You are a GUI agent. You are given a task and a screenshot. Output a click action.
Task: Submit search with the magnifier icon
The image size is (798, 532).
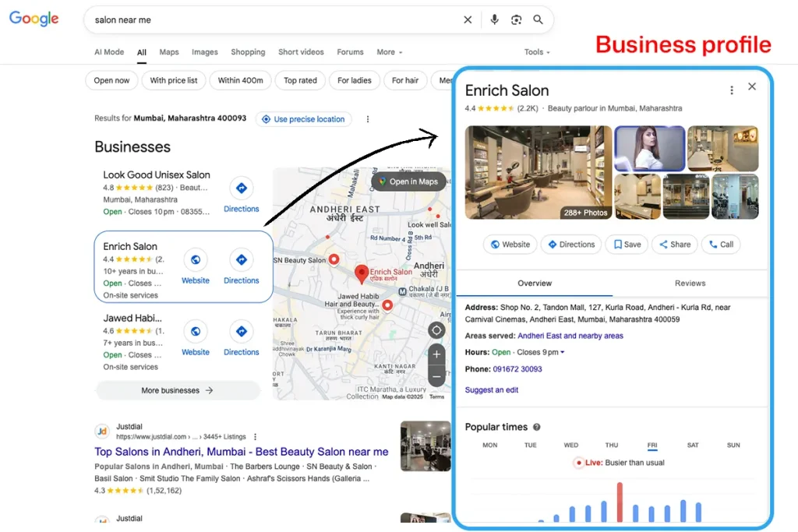[538, 19]
